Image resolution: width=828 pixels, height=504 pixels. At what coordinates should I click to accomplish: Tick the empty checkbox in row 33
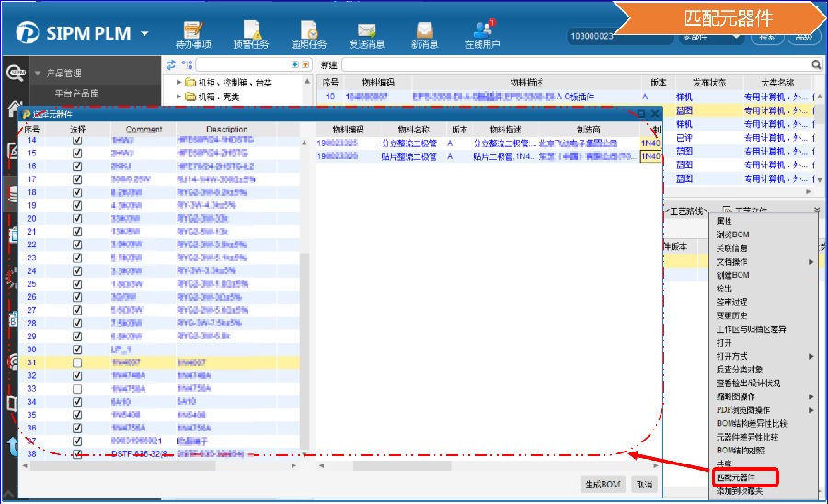click(77, 388)
